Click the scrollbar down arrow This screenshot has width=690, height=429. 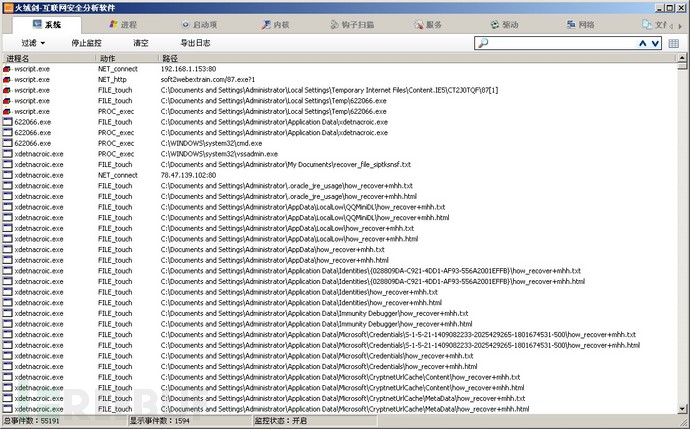[682, 409]
